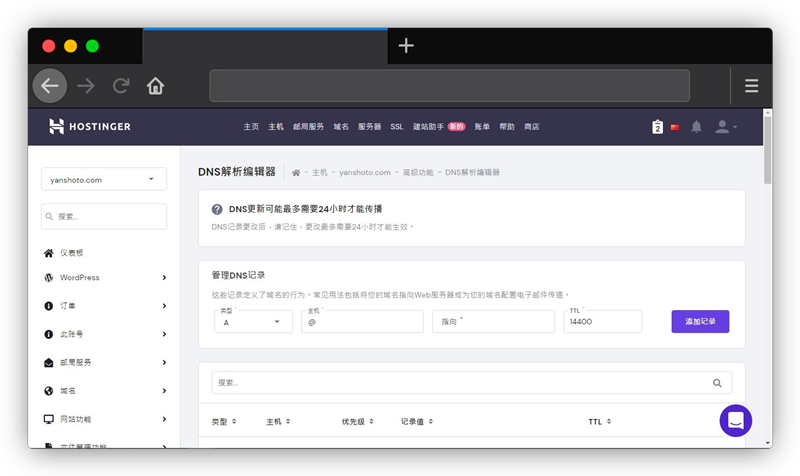Click the 主机 @ input field
The image size is (800, 476).
pyautogui.click(x=363, y=321)
